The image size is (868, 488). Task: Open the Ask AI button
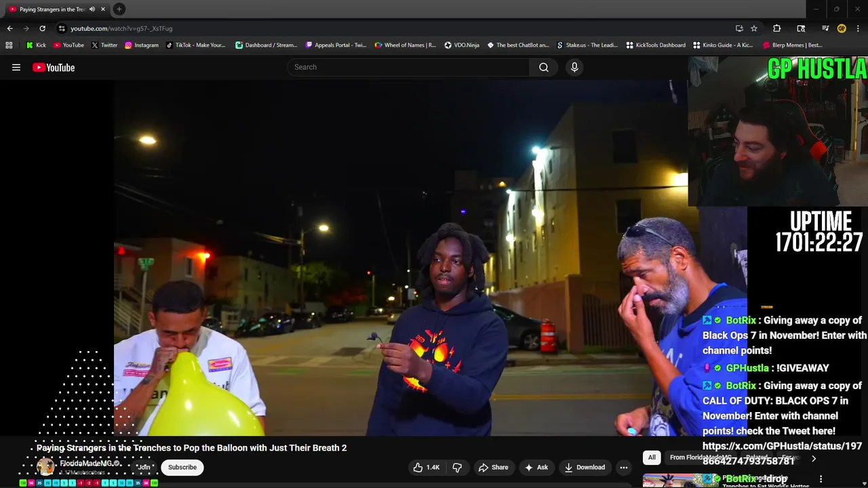(x=536, y=467)
